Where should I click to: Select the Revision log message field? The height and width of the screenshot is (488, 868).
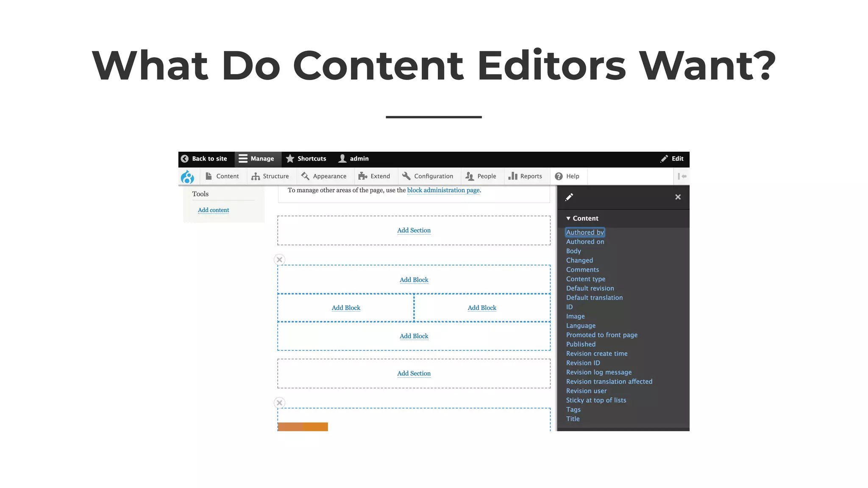599,372
